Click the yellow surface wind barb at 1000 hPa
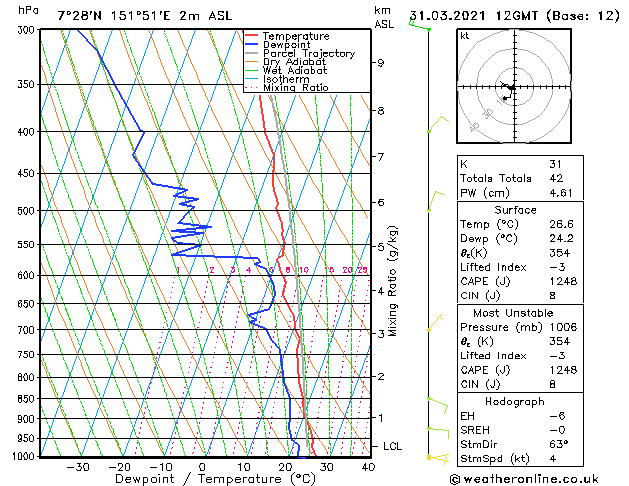Image resolution: width=629 pixels, height=486 pixels. (x=438, y=458)
